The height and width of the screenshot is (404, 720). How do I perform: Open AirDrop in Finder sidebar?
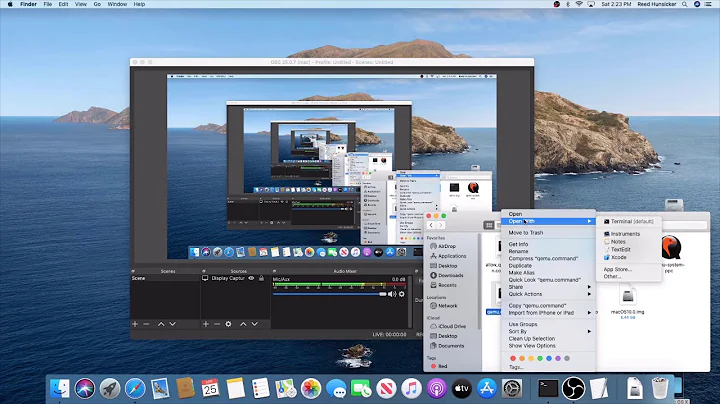tap(443, 247)
